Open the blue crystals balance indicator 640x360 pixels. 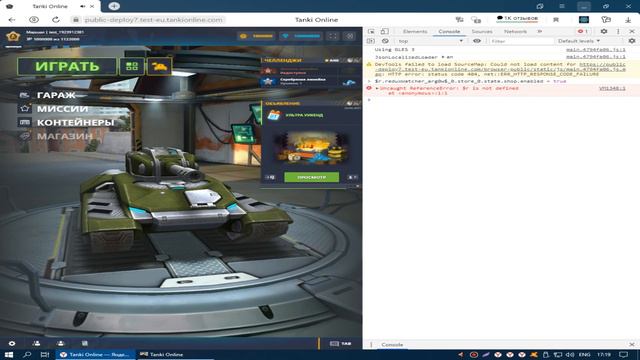coord(302,36)
